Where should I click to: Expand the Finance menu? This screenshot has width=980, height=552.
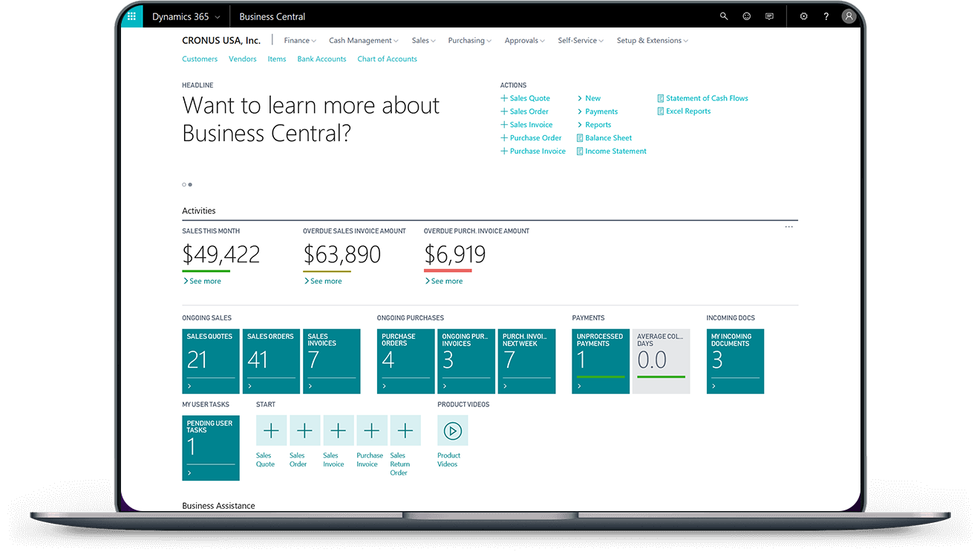tap(300, 41)
